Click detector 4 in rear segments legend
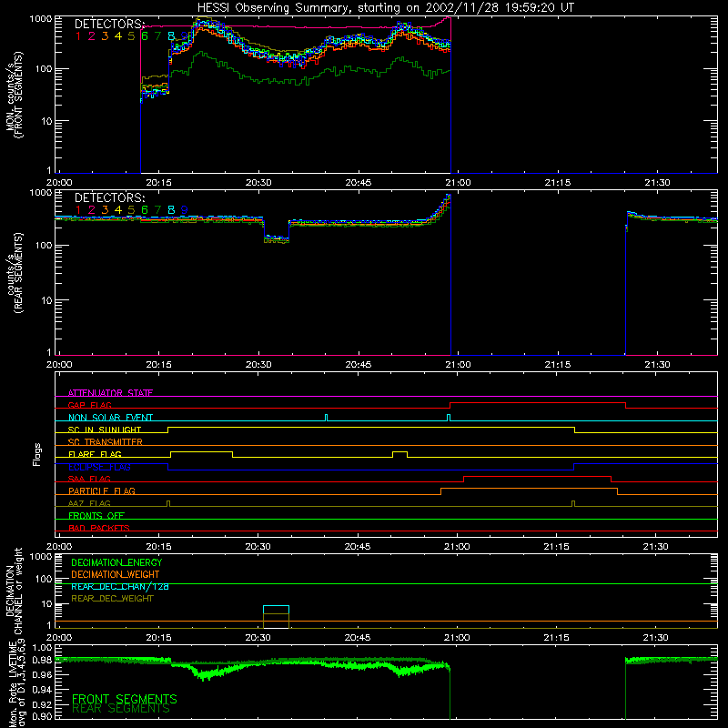 tap(118, 210)
